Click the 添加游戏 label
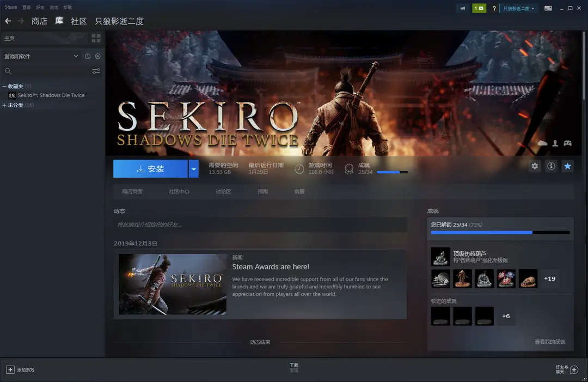Image resolution: width=588 pixels, height=382 pixels. pyautogui.click(x=26, y=370)
